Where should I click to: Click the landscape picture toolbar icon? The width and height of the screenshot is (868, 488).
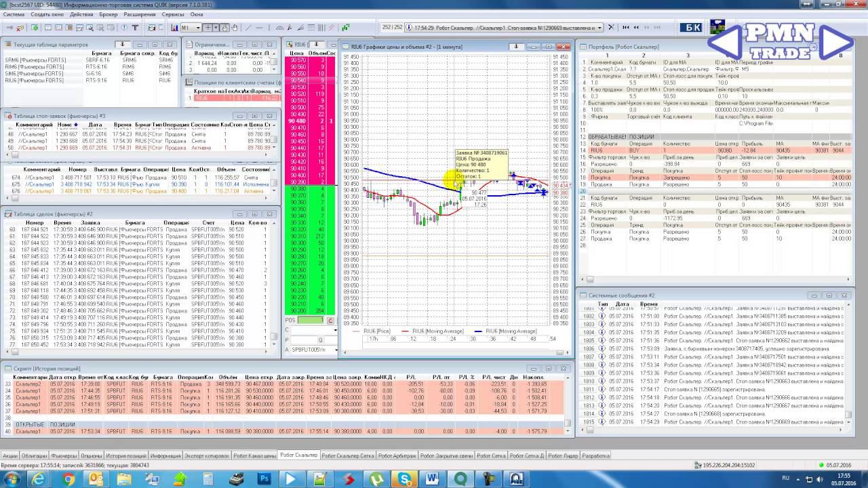(x=716, y=27)
